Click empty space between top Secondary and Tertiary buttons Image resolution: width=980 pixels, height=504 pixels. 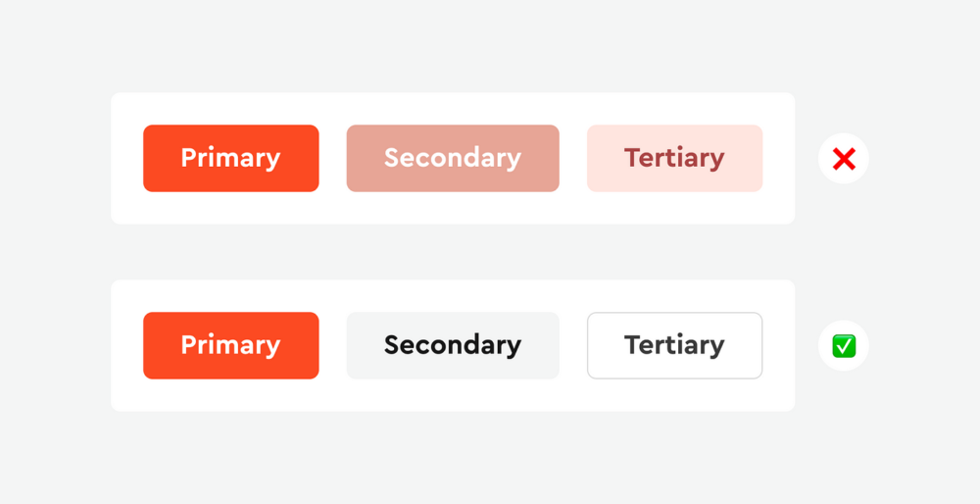coord(573,158)
